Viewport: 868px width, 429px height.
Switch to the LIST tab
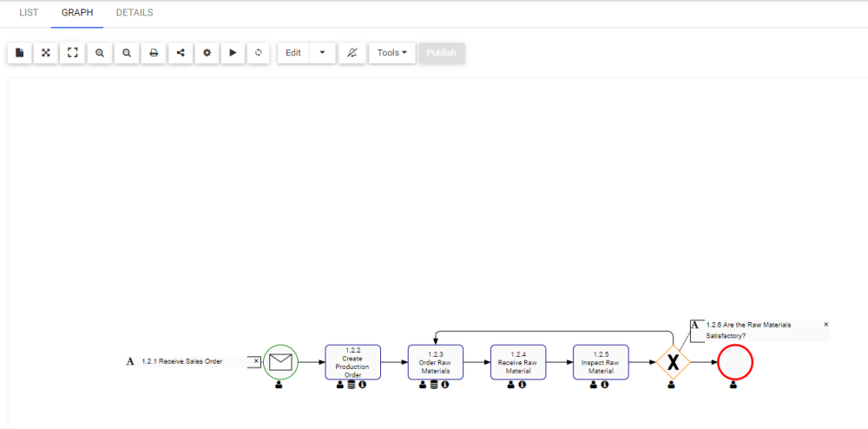29,13
